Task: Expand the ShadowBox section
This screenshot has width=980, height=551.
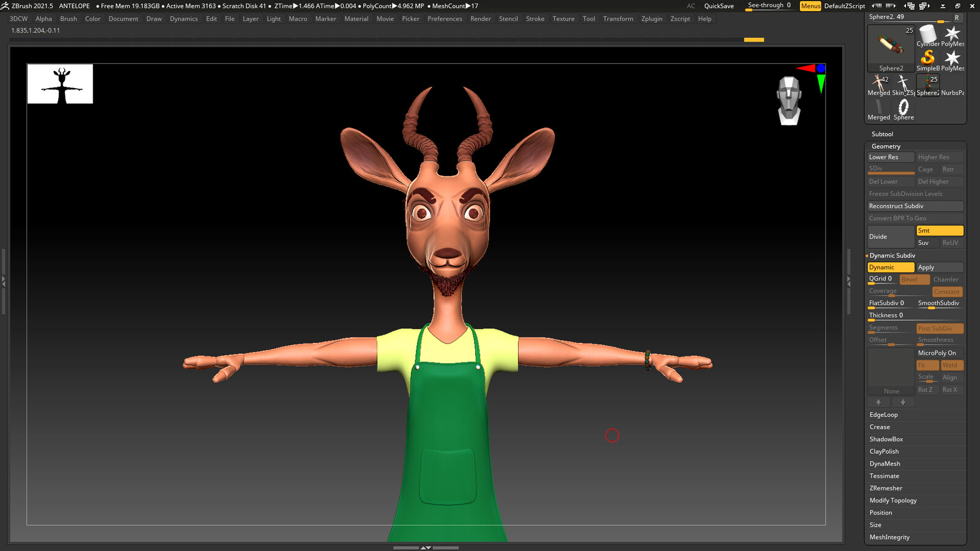Action: pyautogui.click(x=886, y=439)
